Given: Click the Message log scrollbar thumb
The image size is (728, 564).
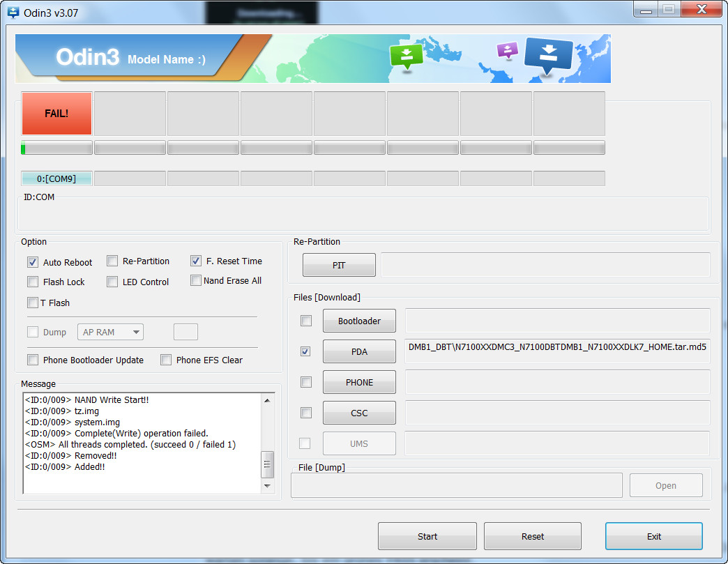Looking at the screenshot, I should (267, 464).
